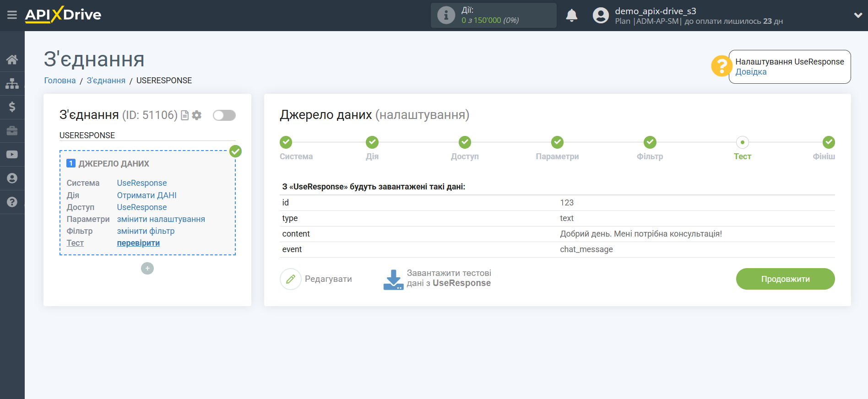Open the billing dollar sidebar icon
Viewport: 868px width, 399px height.
[12, 107]
